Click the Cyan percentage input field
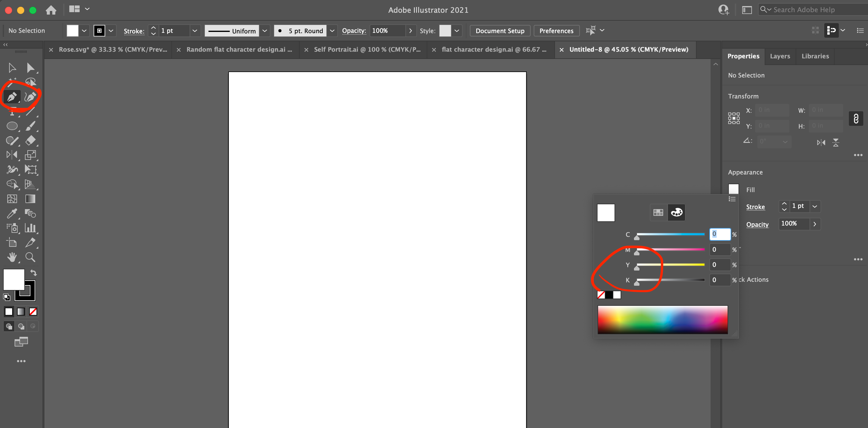Viewport: 868px width, 428px height. pos(720,234)
